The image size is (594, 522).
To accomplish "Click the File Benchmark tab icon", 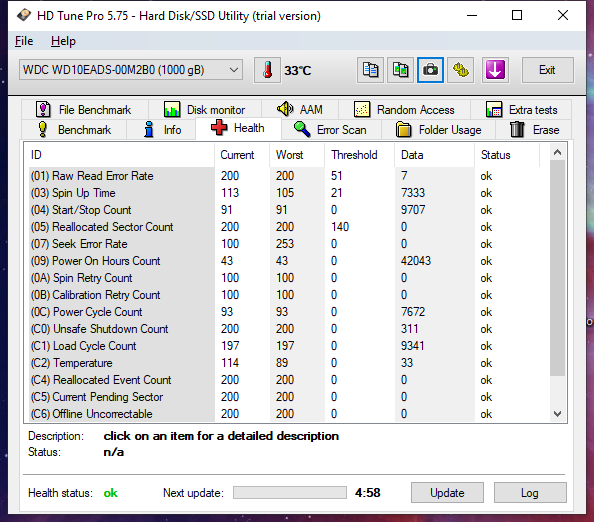I will pos(43,109).
